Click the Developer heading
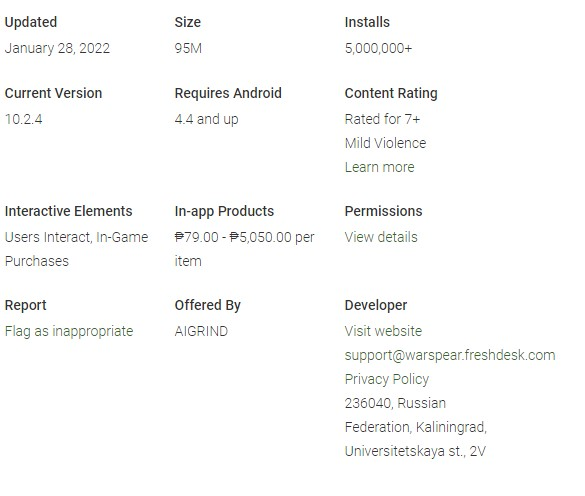 [376, 305]
